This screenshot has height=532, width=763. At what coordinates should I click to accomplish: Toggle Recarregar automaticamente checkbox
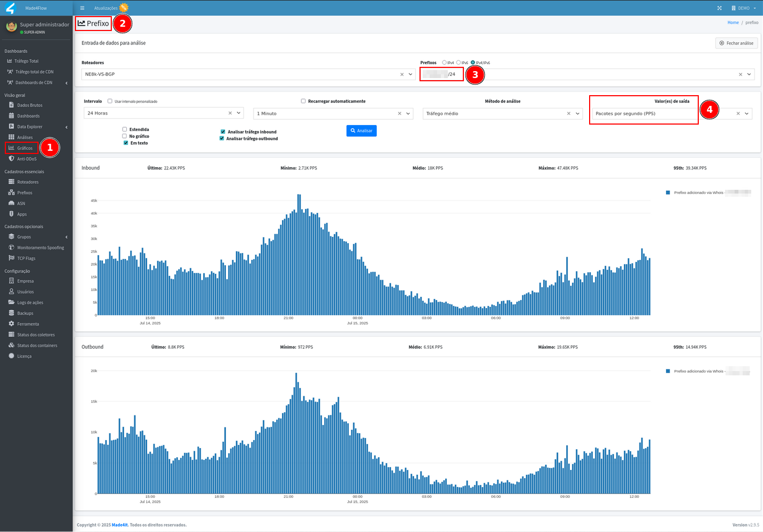point(303,101)
